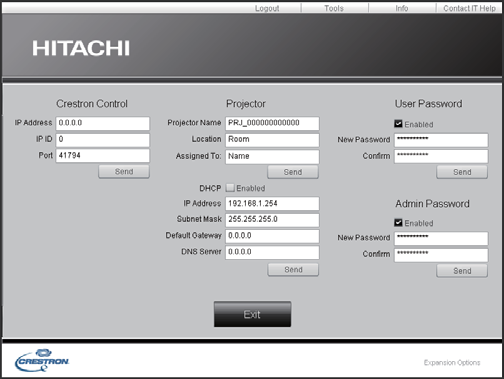Click the Projector Name field
Viewport: 504px width, 379px height.
point(272,123)
